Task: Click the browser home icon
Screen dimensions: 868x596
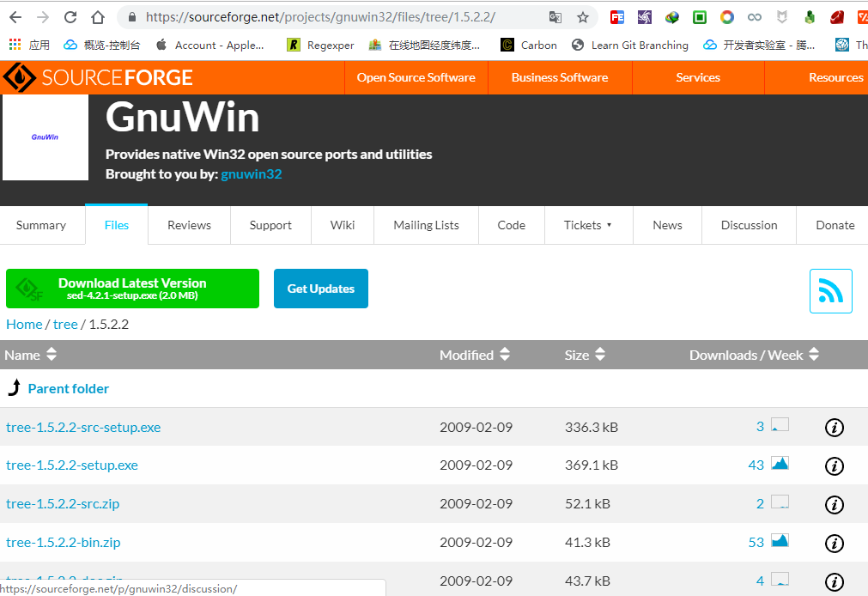Action: [x=98, y=17]
